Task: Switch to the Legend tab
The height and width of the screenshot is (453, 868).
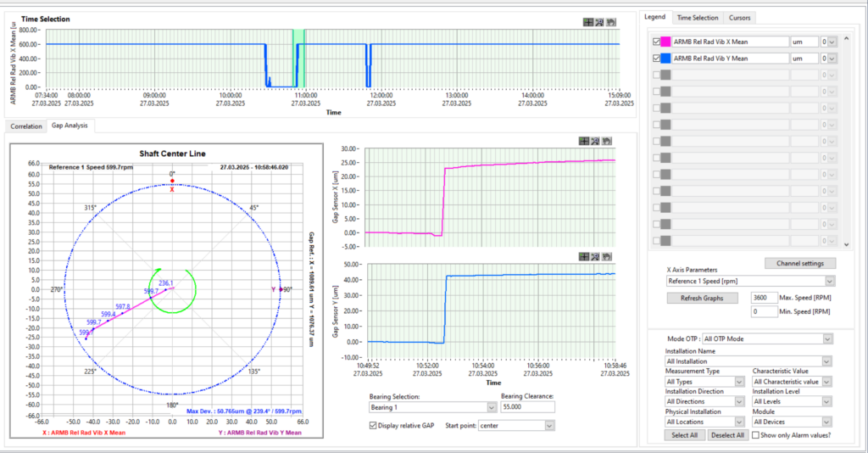Action: click(655, 17)
